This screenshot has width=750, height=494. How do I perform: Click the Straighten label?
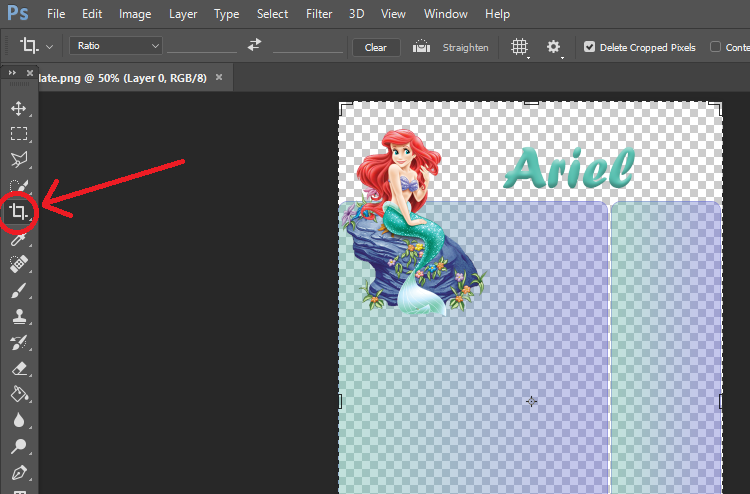[465, 47]
